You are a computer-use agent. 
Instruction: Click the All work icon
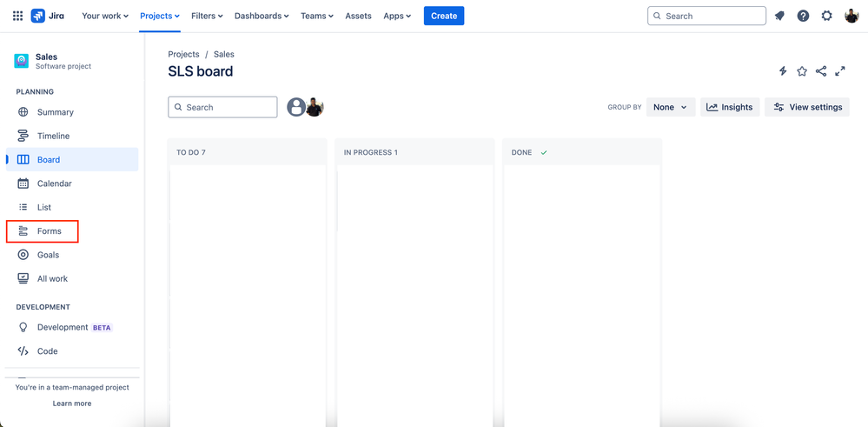(23, 278)
